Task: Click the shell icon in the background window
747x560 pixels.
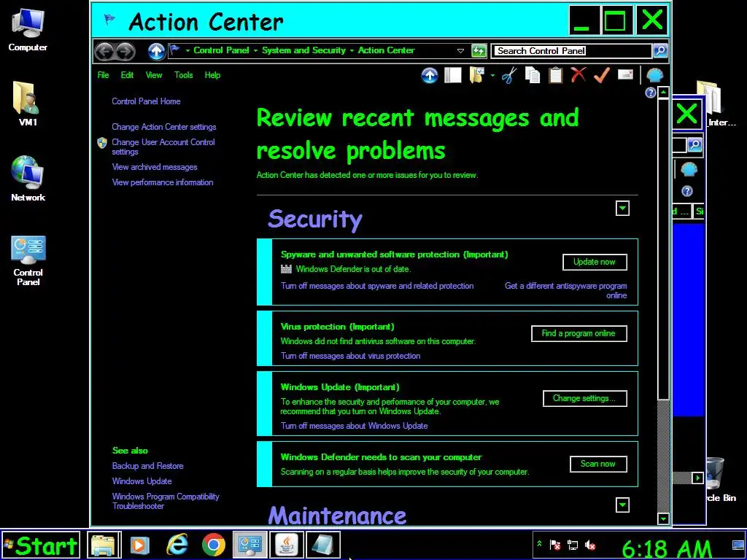Action: click(x=689, y=169)
